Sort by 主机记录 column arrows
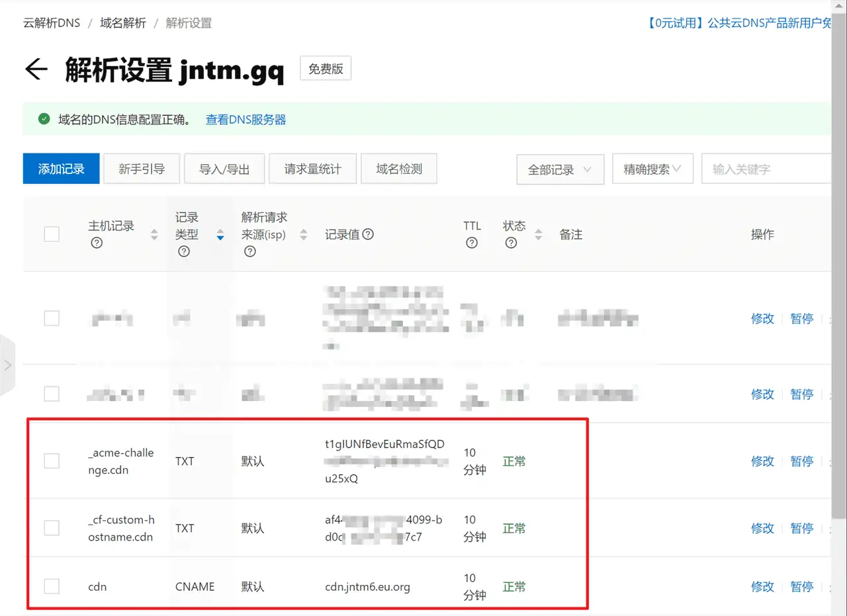Screen dimensions: 847x616 coord(154,234)
